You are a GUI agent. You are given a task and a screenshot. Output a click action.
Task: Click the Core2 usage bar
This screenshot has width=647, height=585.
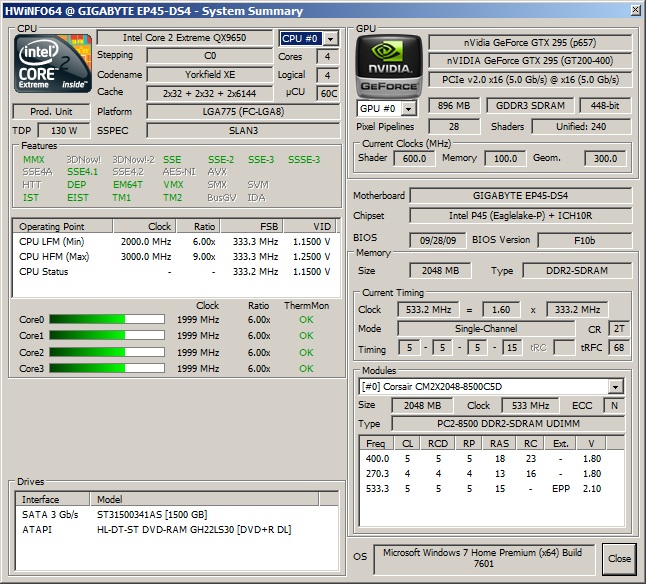[x=107, y=352]
